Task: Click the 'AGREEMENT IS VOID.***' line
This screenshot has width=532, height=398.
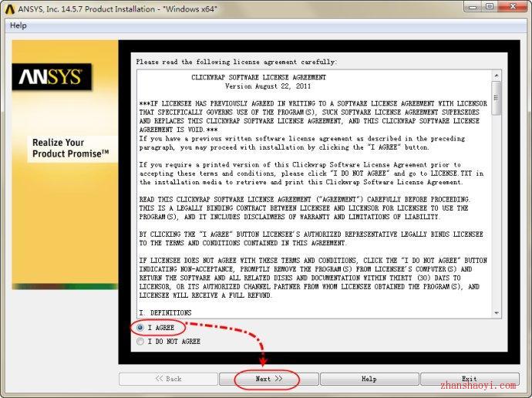Action: pos(178,130)
